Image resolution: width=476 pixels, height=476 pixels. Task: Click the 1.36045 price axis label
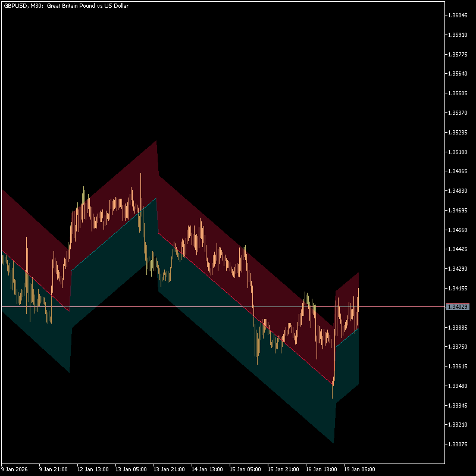458,15
